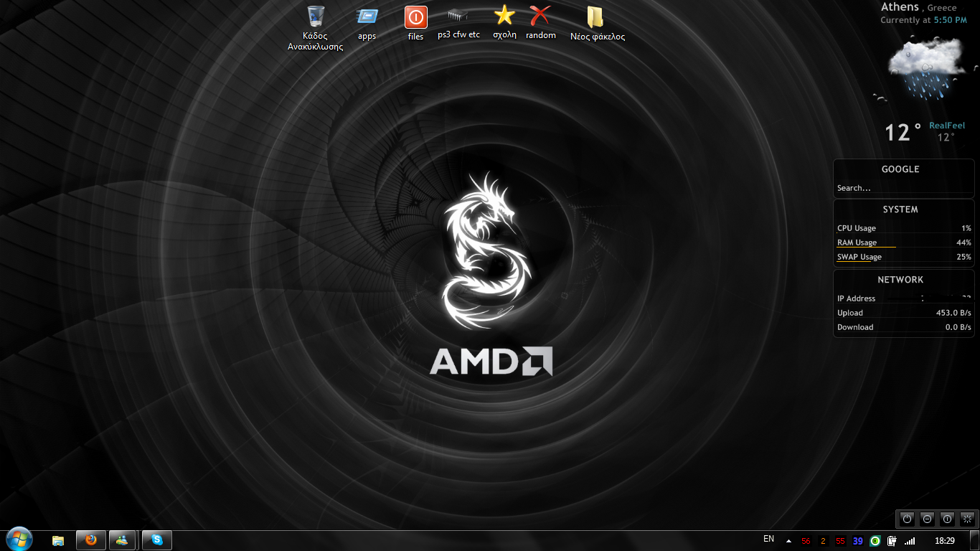
Task: Open Windows Live Messenger taskbar button
Action: point(123,540)
